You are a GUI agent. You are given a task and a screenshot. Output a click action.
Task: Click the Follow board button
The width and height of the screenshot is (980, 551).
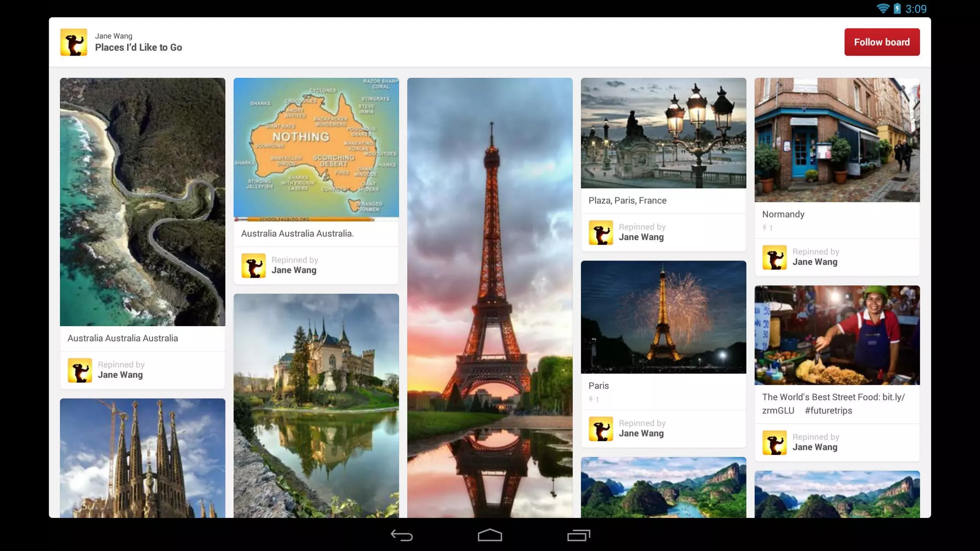(x=881, y=42)
